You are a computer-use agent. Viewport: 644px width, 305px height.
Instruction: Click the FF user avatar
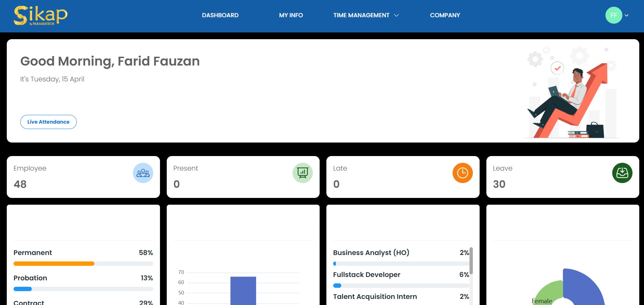pos(614,15)
